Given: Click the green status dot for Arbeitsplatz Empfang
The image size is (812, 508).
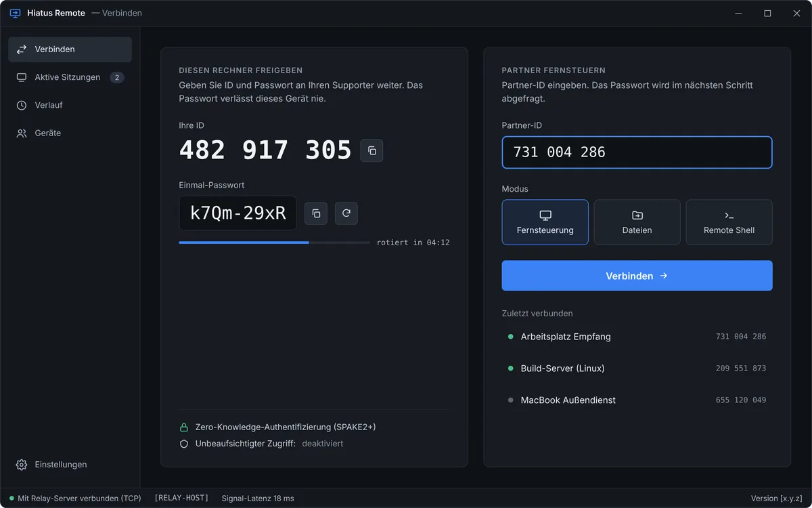Looking at the screenshot, I should [x=511, y=337].
